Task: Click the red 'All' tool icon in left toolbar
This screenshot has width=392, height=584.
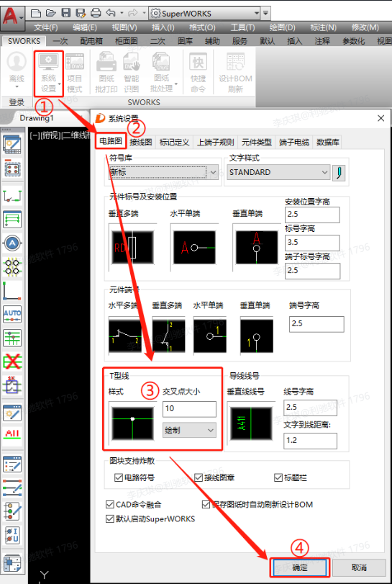Action: (x=12, y=433)
